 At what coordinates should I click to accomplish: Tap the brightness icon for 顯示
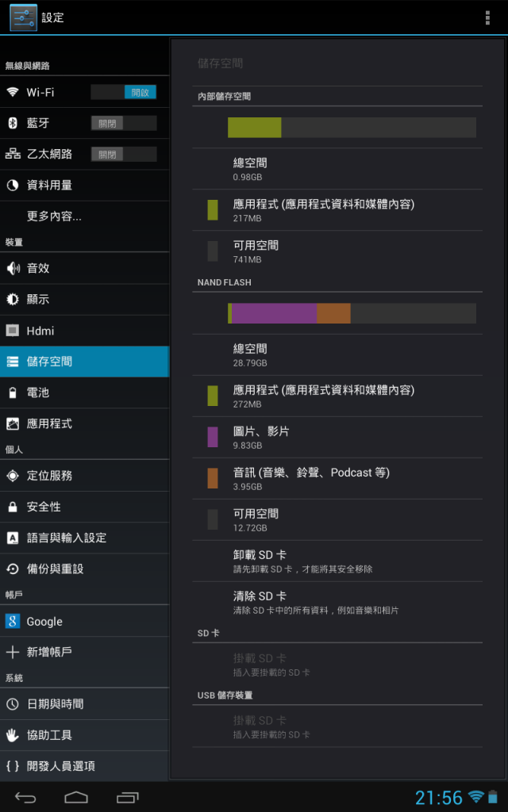pos(13,299)
